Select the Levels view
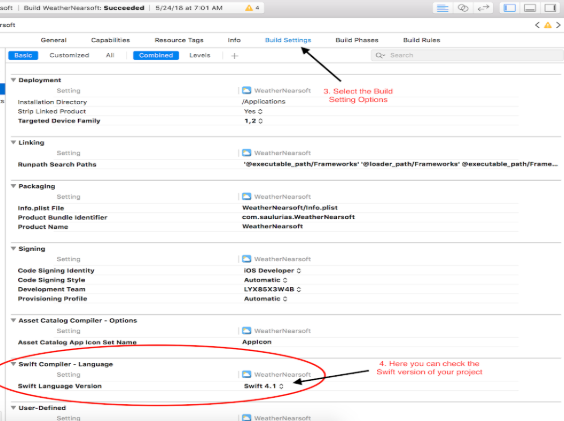564x421 pixels. (x=200, y=55)
